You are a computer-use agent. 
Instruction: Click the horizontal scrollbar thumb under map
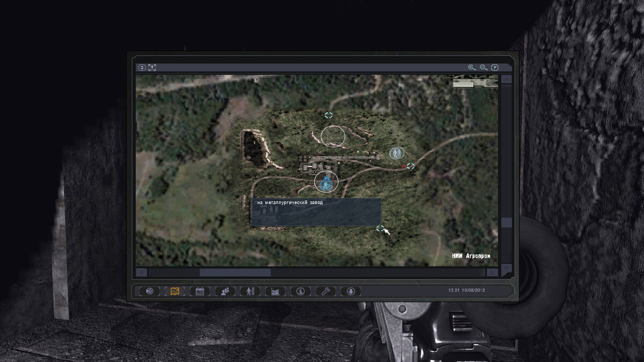pos(235,272)
